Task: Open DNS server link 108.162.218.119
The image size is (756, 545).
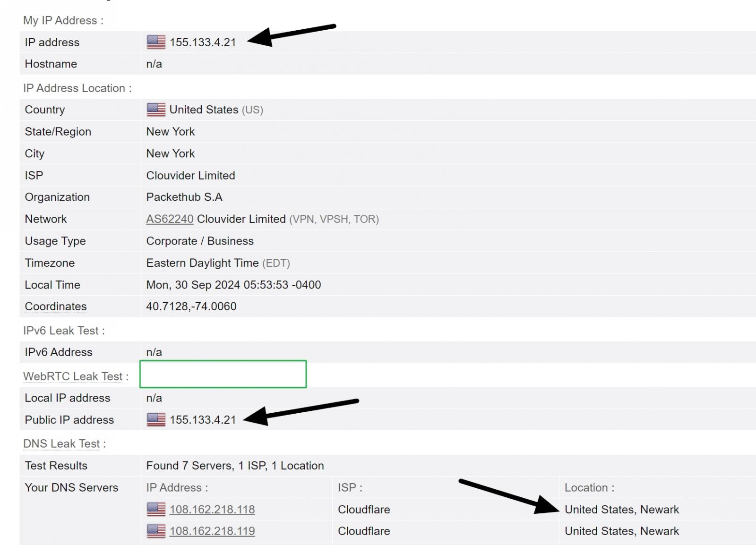Action: coord(213,531)
